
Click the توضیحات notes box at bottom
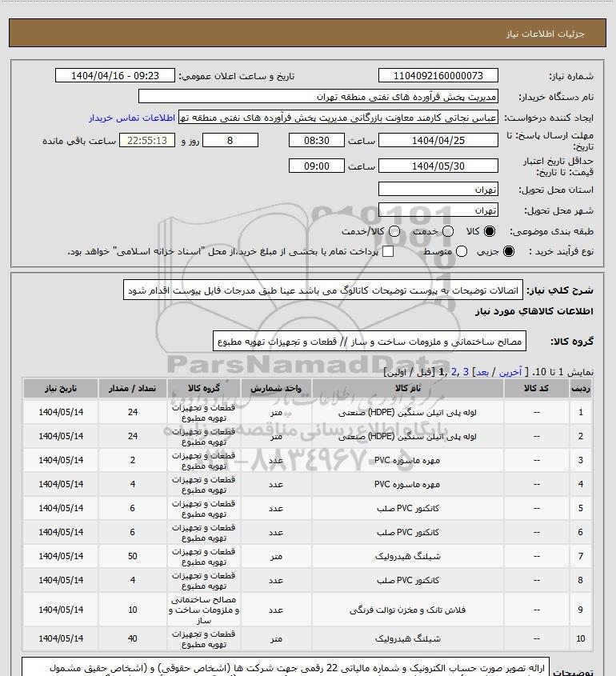coord(286,666)
